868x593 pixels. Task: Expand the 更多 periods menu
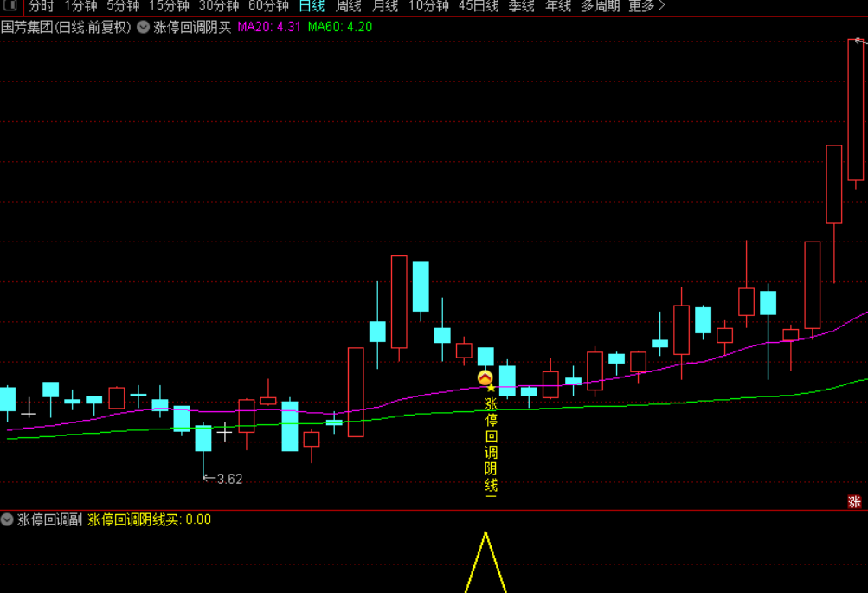(x=646, y=7)
